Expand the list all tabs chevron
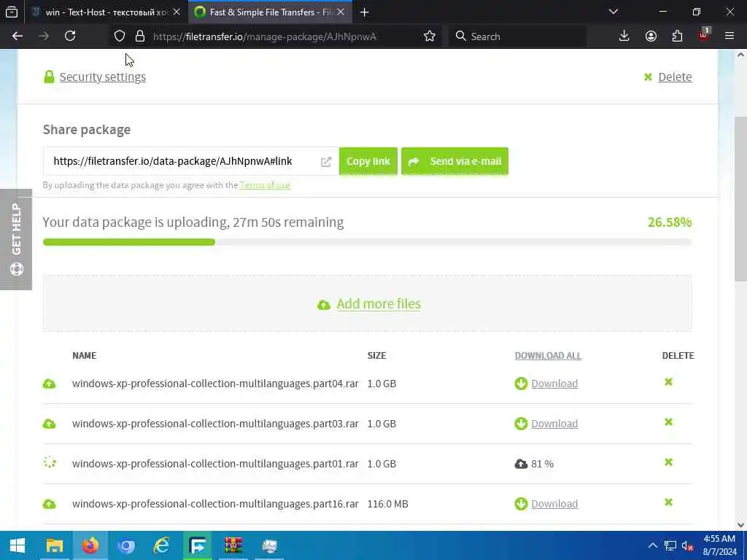This screenshot has width=747, height=560. click(613, 12)
